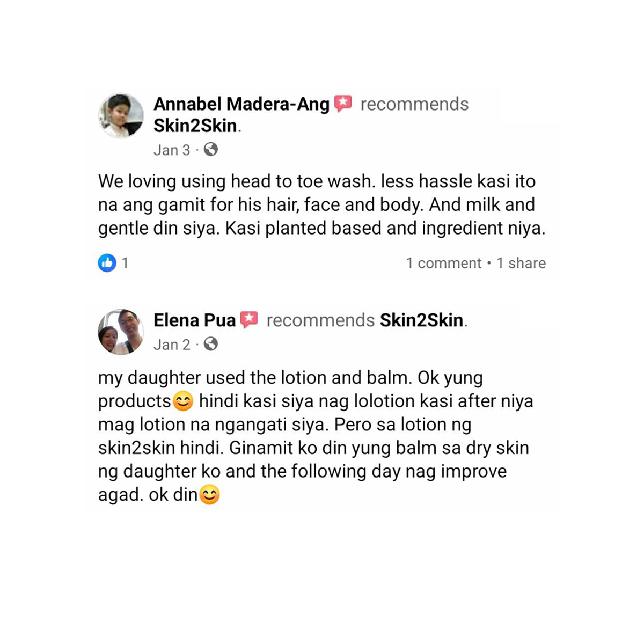644x644 pixels.
Task: Click the smiley emoji after 'products'
Action: tap(183, 401)
